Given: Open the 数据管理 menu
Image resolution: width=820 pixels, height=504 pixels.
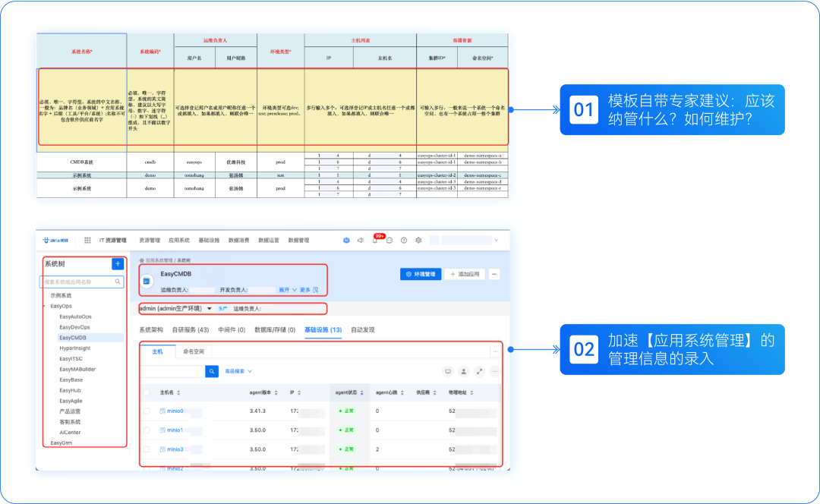Looking at the screenshot, I should point(298,241).
